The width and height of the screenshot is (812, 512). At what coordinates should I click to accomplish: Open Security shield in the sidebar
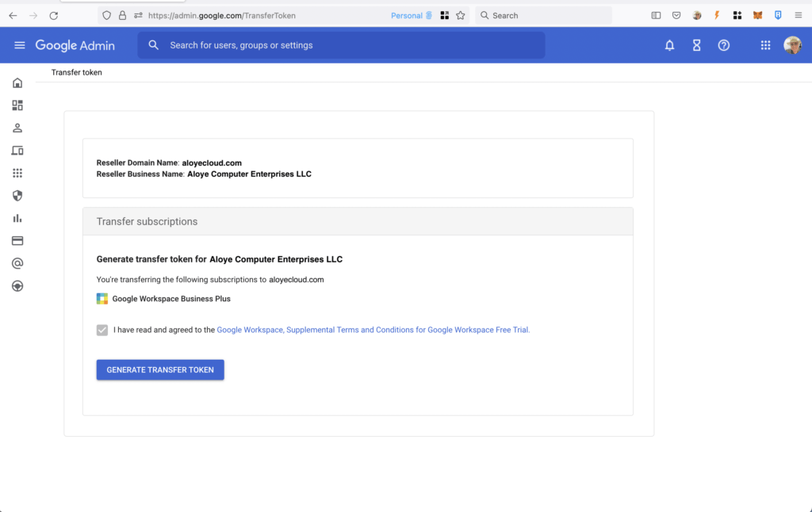pyautogui.click(x=17, y=196)
